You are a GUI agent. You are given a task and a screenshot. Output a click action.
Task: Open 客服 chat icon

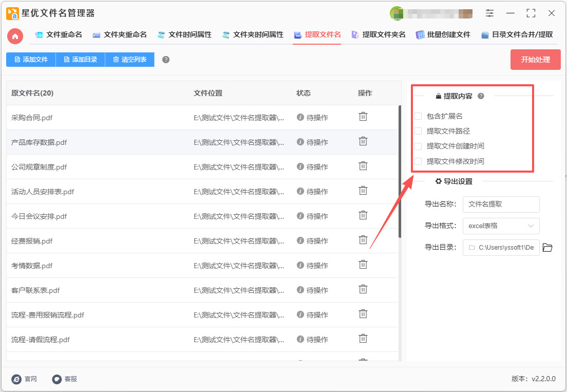pos(57,379)
